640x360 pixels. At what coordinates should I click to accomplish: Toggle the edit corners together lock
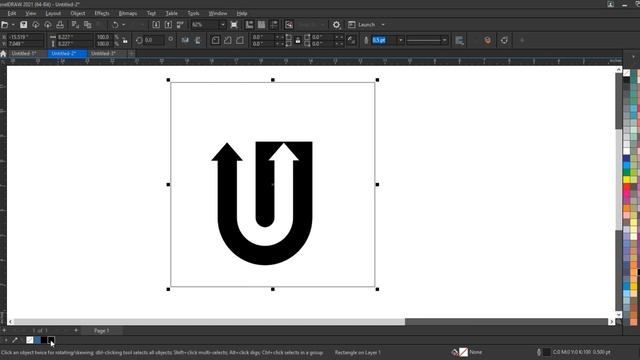click(x=298, y=40)
